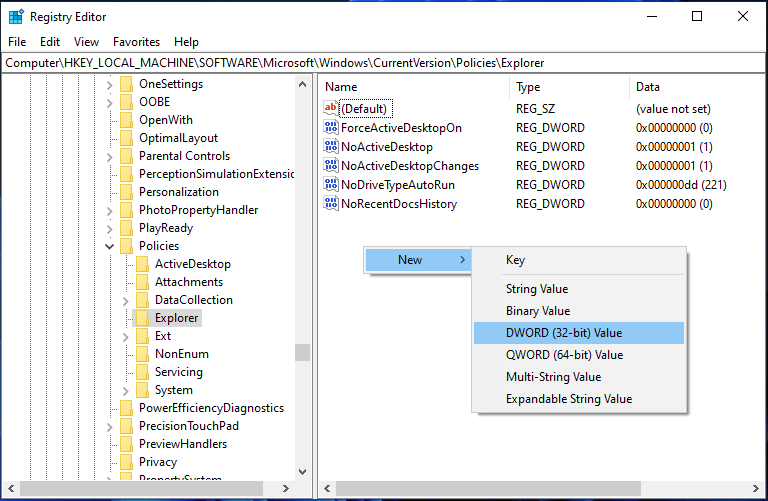
Task: Click the PlayReady folder icon
Action: tap(126, 228)
